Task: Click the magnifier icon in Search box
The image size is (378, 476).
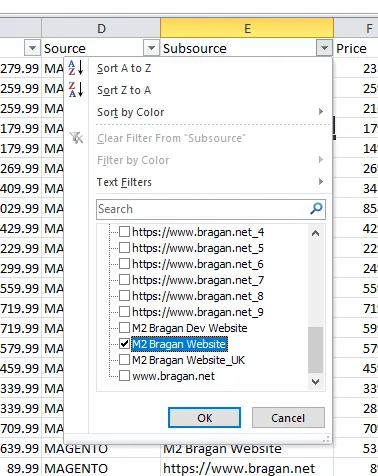Action: 316,209
